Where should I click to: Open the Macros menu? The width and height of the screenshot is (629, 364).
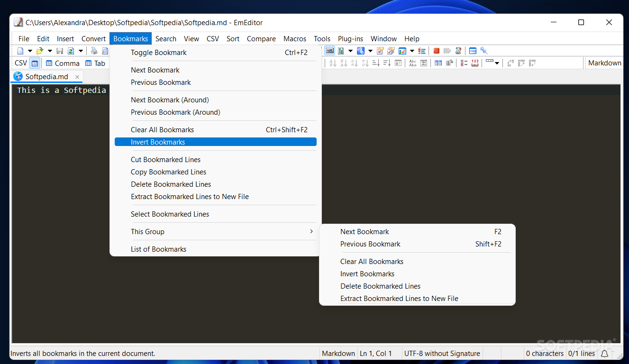[x=295, y=39]
